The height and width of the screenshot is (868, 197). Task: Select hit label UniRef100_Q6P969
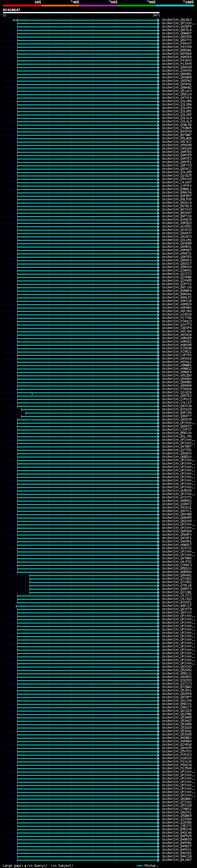[x=177, y=531]
